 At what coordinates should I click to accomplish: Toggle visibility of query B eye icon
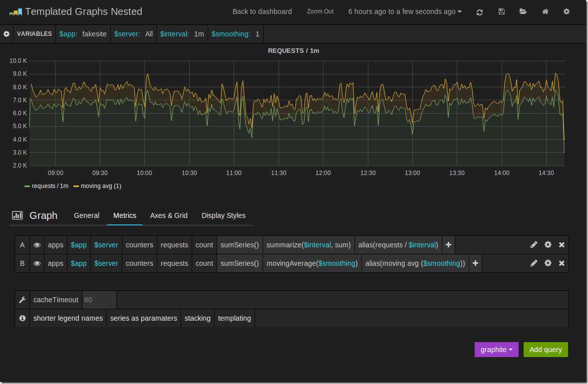(x=37, y=263)
